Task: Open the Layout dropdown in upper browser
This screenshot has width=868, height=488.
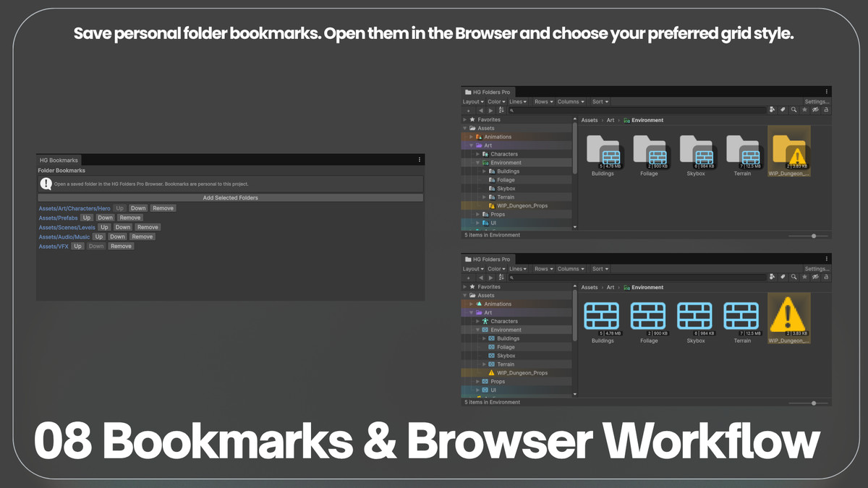Action: pos(473,102)
